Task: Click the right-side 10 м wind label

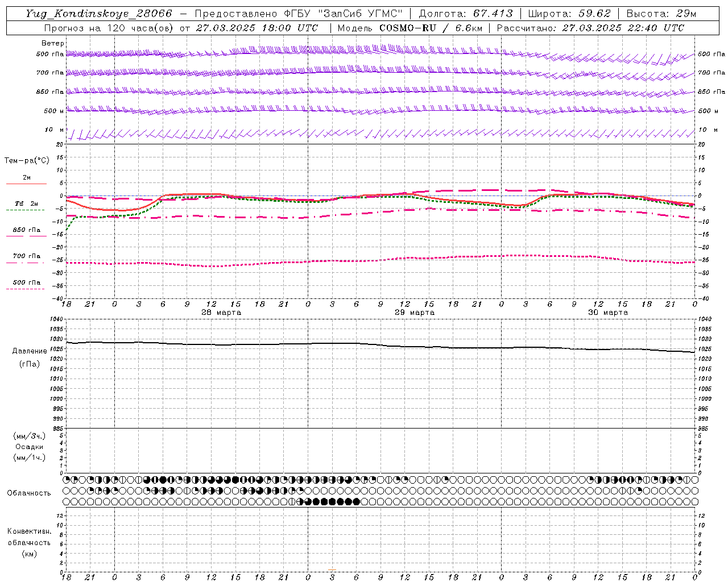Action: (708, 130)
